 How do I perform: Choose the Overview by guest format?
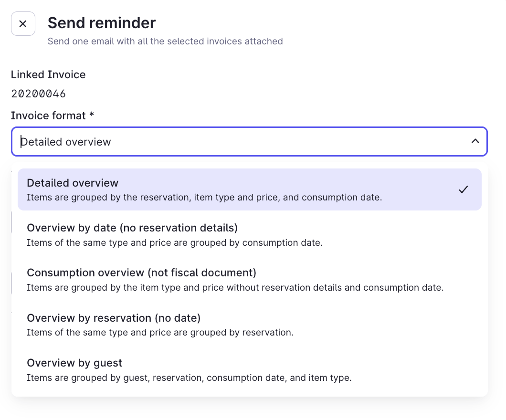(250, 370)
